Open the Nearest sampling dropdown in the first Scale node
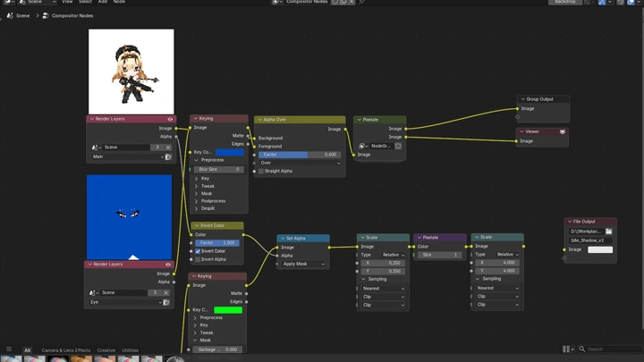 [x=383, y=289]
